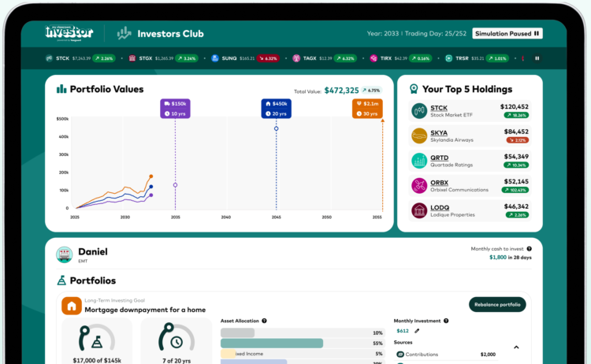Click the Rebalance portfolio button
The width and height of the screenshot is (591, 364).
coord(497,304)
